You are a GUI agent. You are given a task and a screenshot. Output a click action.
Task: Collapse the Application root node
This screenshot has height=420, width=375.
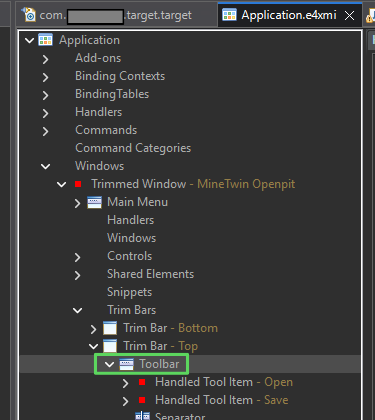29,41
